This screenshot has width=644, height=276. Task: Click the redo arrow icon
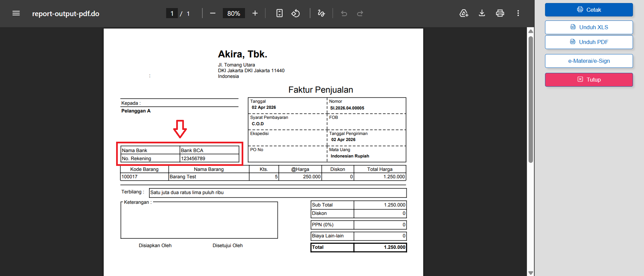(x=360, y=13)
